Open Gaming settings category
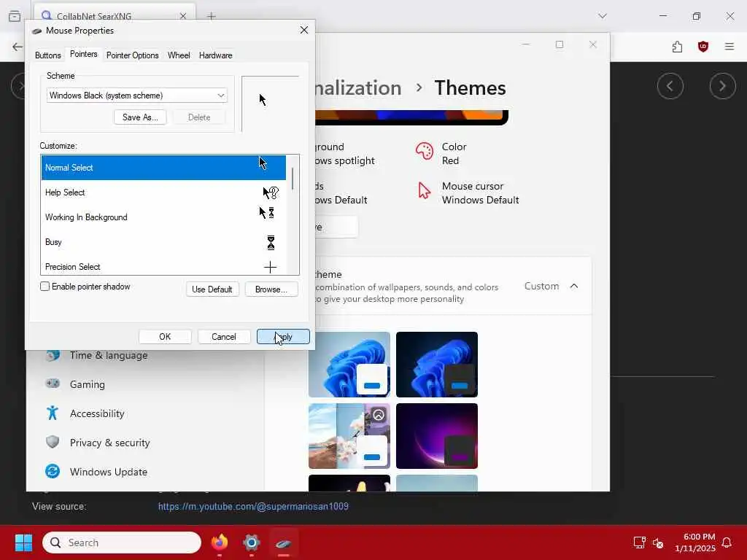The width and height of the screenshot is (747, 560). (88, 384)
